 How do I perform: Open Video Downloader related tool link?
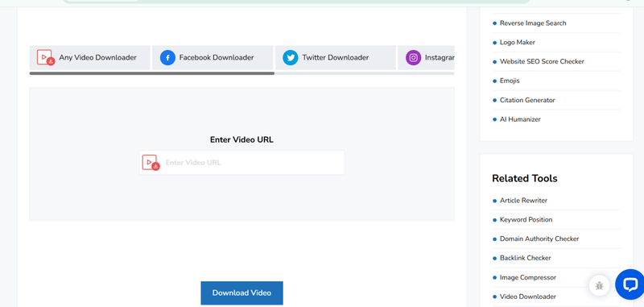pos(528,297)
